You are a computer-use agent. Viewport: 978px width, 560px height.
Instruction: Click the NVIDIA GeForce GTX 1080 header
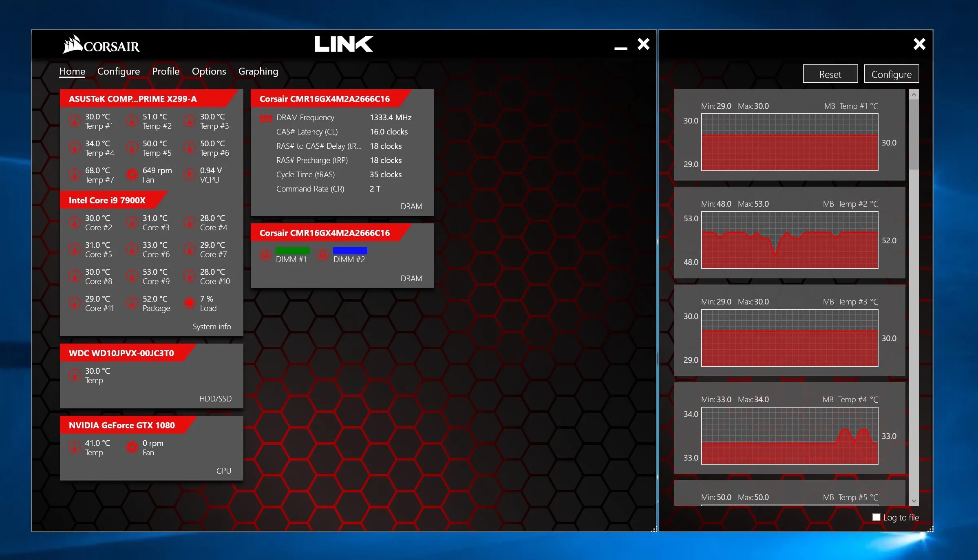(128, 425)
